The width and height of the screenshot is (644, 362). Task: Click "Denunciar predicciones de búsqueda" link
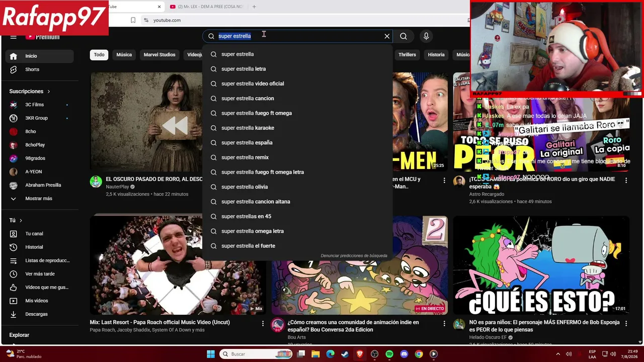click(x=354, y=256)
